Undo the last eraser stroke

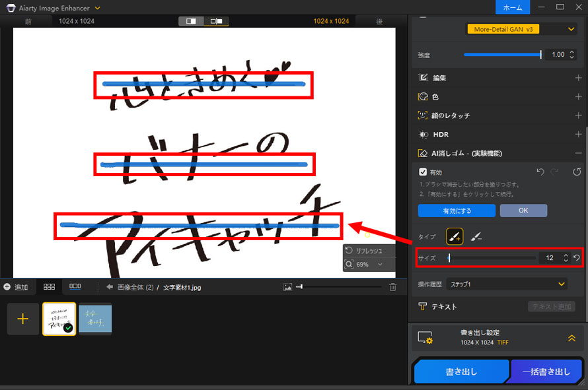(540, 172)
